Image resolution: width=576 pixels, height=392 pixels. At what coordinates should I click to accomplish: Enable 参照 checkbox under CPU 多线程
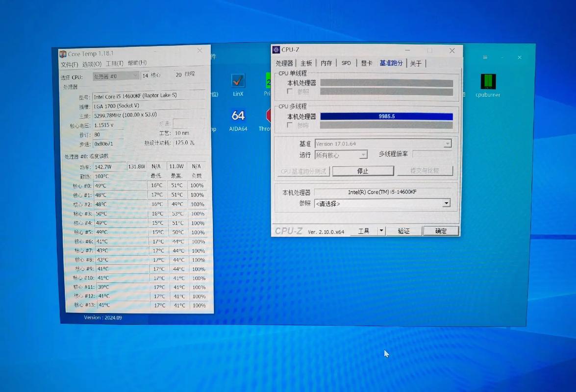click(x=290, y=125)
